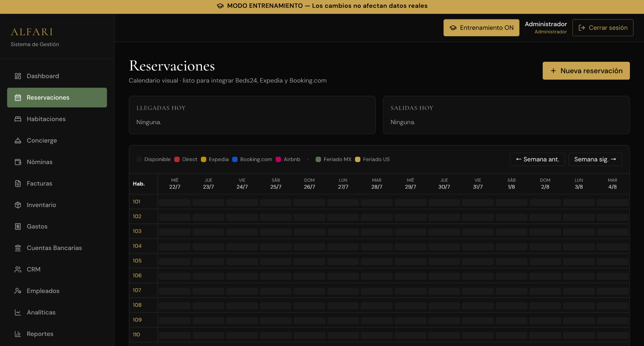
Task: Click the plus icon in Nueva reservación
Action: tap(553, 71)
